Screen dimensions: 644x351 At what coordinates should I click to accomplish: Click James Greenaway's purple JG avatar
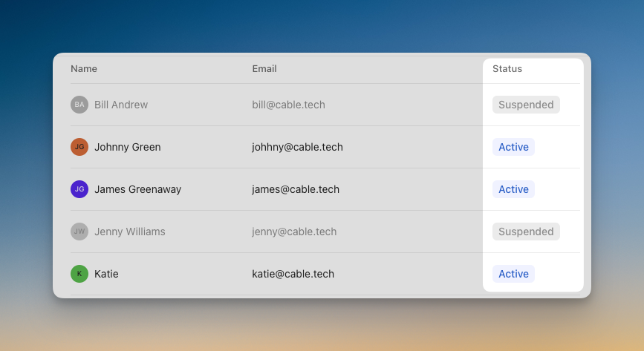(x=79, y=189)
